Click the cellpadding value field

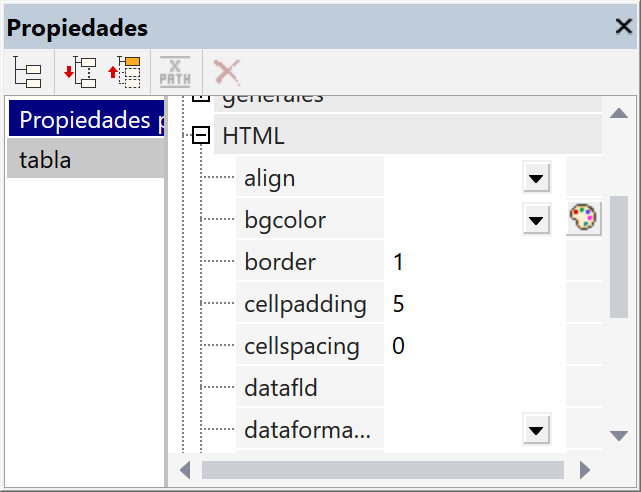click(x=474, y=304)
